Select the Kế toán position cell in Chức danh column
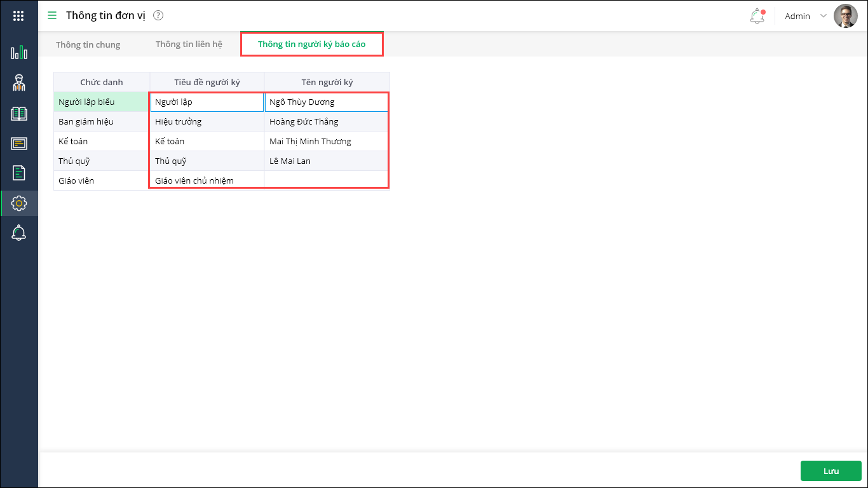868x488 pixels. (102, 141)
